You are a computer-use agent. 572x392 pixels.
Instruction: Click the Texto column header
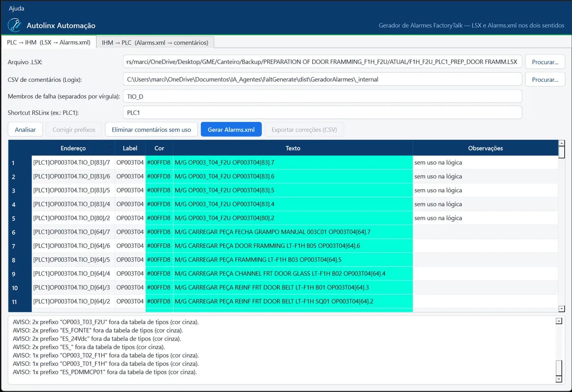click(293, 148)
